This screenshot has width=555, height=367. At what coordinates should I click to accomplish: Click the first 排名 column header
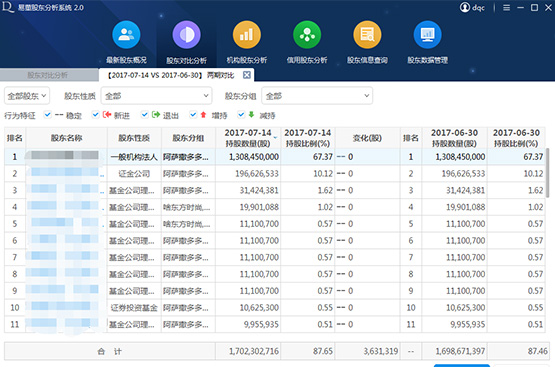(15, 138)
